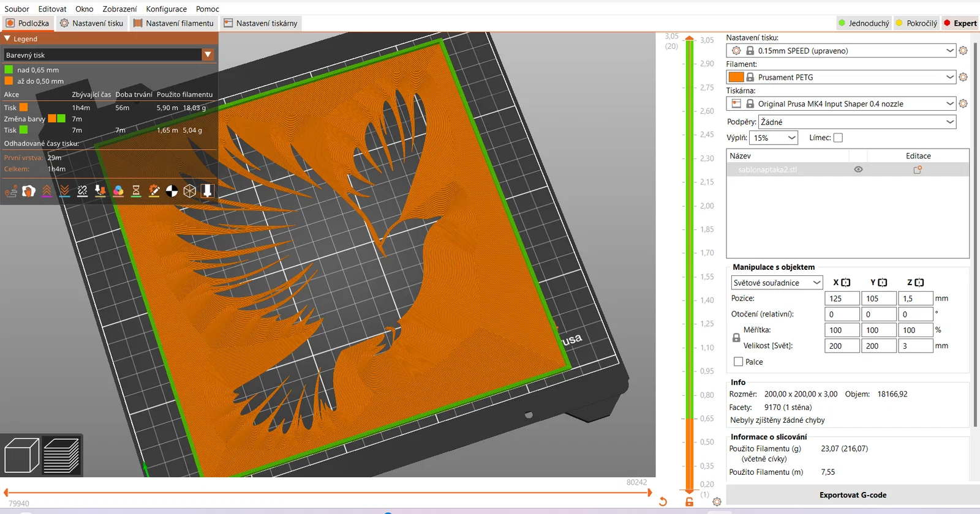
Task: Select the sablonaptaka2.stl object row
Action: [x=848, y=169]
